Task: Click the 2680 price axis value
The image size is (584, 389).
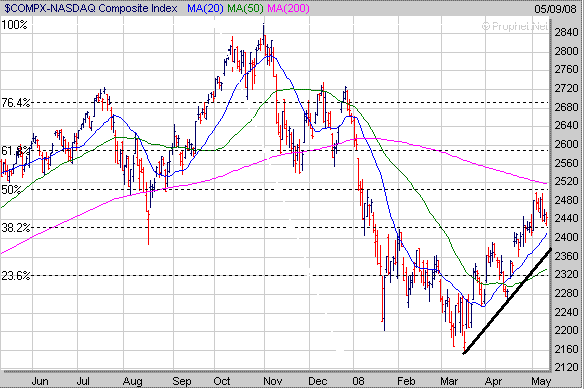Action: [566, 107]
